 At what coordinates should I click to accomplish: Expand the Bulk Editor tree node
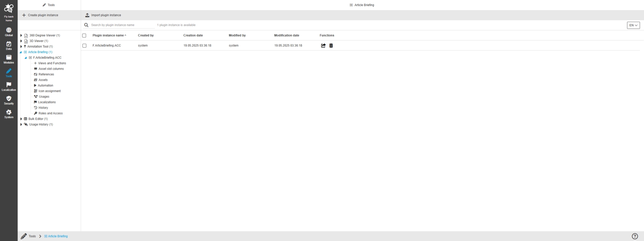tap(21, 119)
